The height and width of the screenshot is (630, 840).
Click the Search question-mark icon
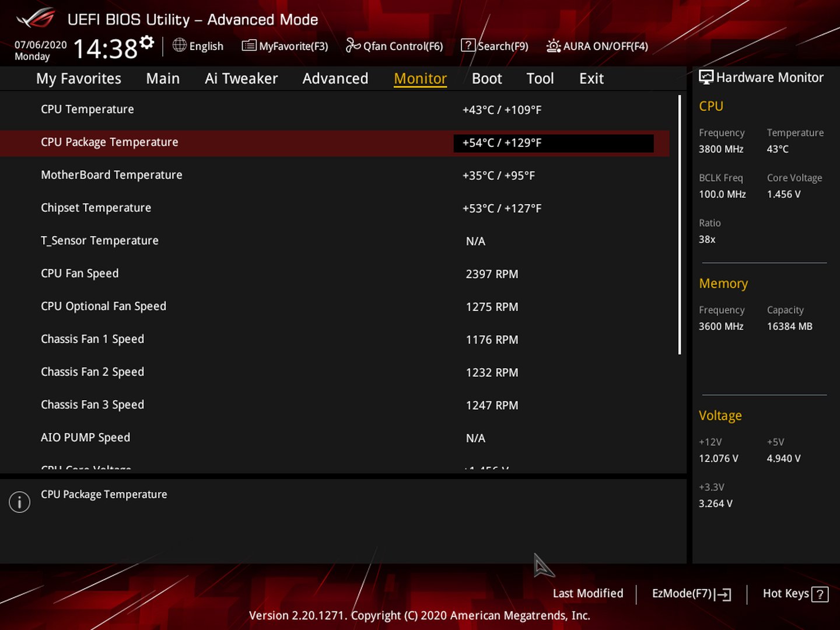(468, 45)
